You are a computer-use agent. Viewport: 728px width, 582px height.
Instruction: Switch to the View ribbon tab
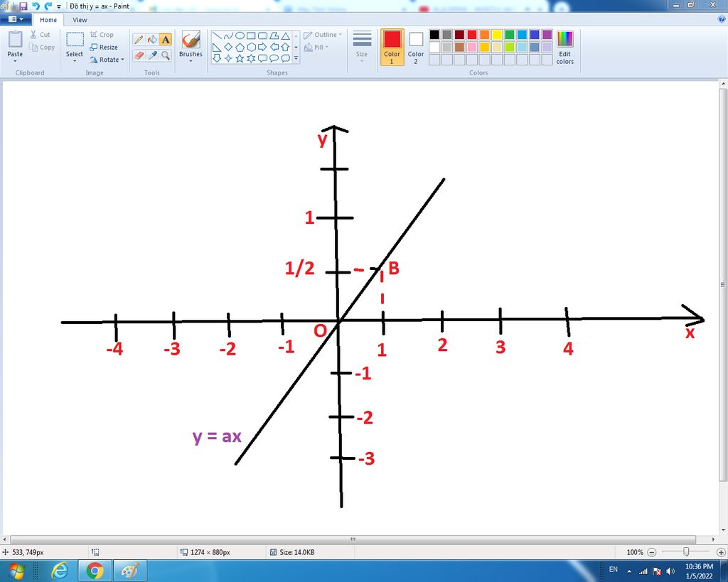point(80,20)
